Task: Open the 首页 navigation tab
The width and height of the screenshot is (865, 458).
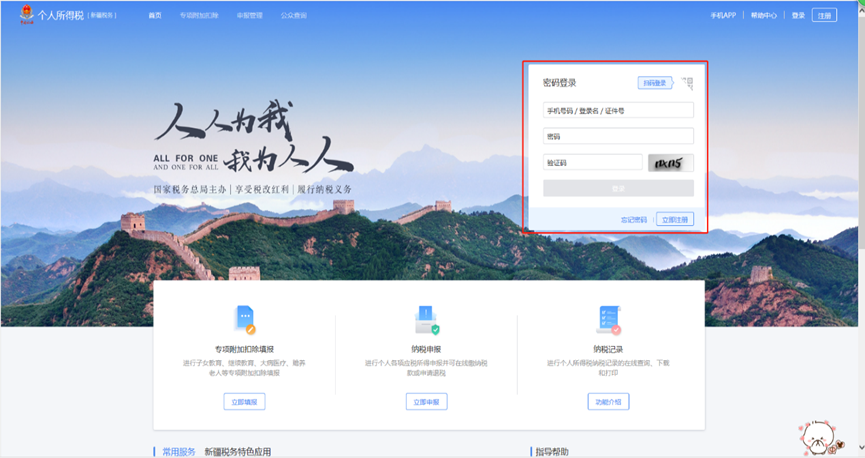Action: [154, 16]
